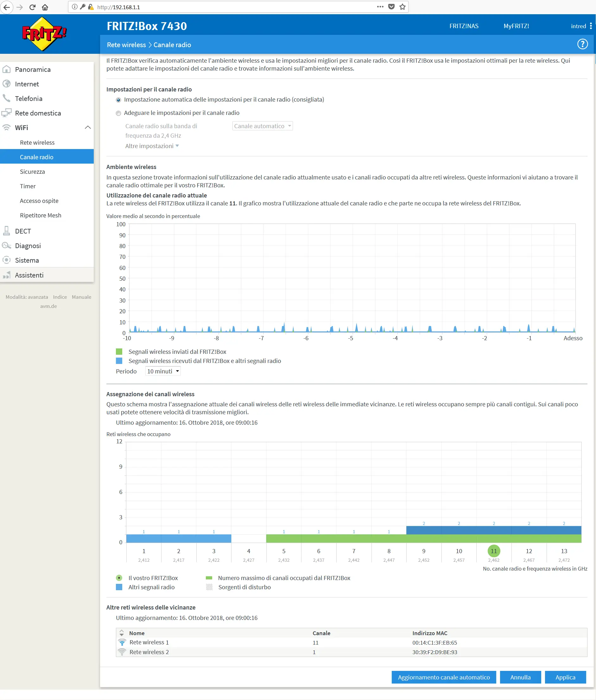596x700 pixels.
Task: Click the WiFi icon of Rete wireless 2
Action: (x=122, y=652)
